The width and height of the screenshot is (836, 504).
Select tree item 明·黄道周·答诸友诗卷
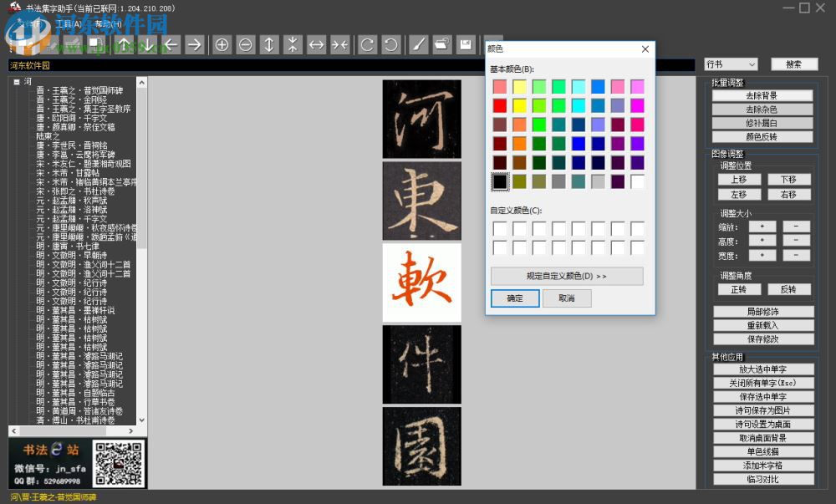click(x=79, y=411)
